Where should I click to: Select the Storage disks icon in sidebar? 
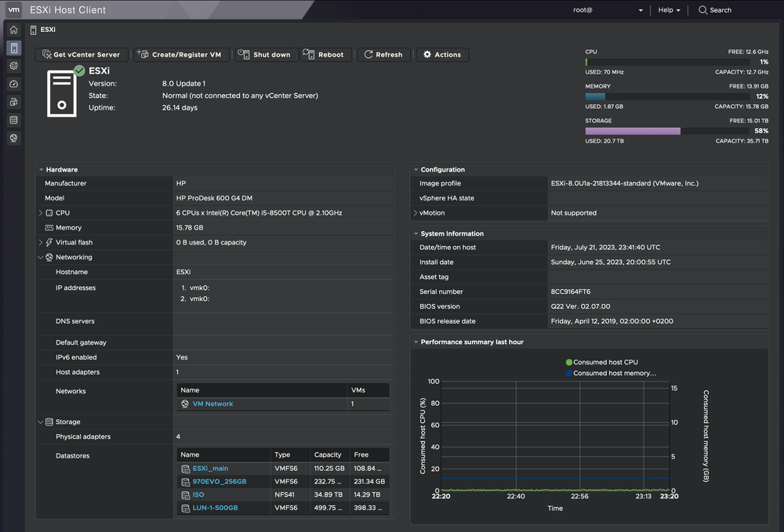[x=13, y=119]
